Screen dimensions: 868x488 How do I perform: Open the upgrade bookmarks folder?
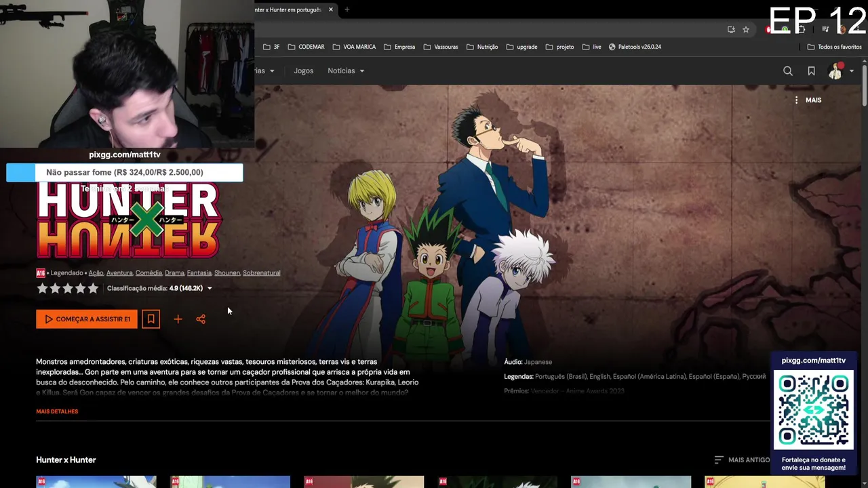(x=521, y=47)
